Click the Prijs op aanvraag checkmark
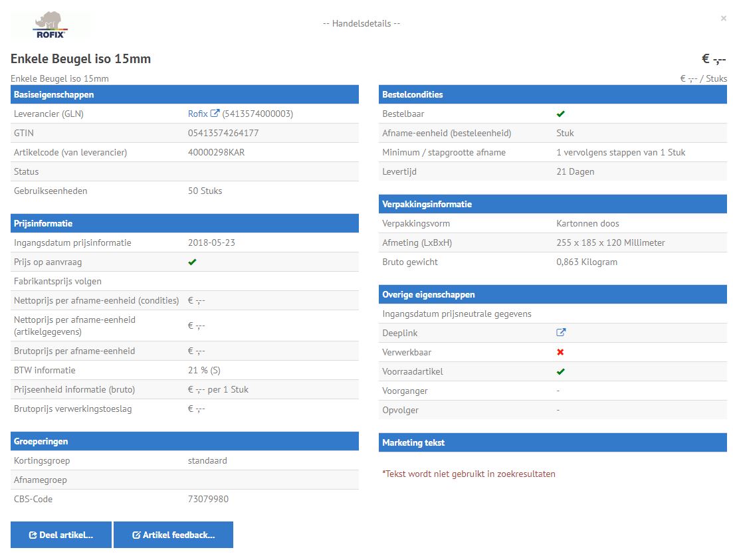 point(193,262)
